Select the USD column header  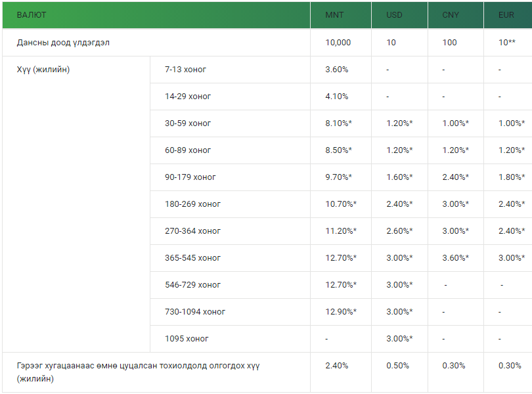click(x=394, y=15)
